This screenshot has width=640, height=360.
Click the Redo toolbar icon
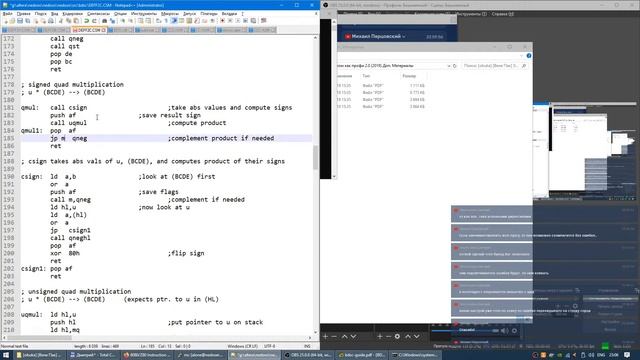click(94, 20)
